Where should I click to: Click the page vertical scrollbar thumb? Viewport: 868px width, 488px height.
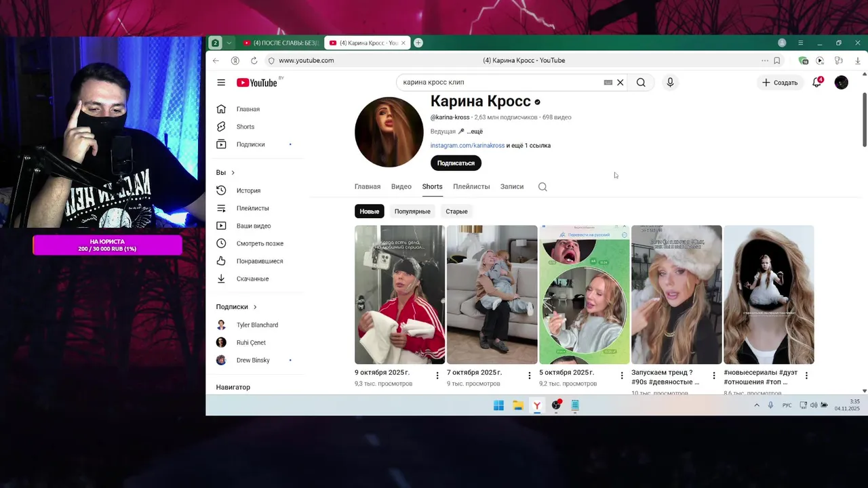865,119
